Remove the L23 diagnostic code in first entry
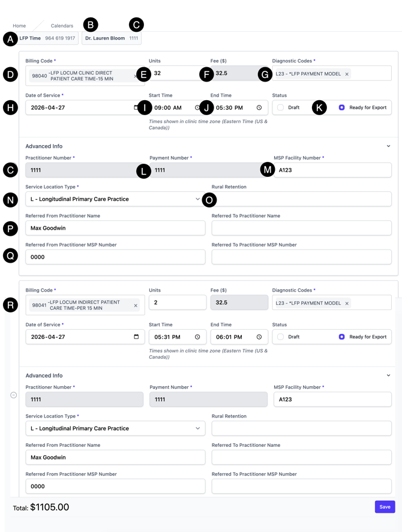Viewport: 402px width, 532px height. pyautogui.click(x=347, y=74)
